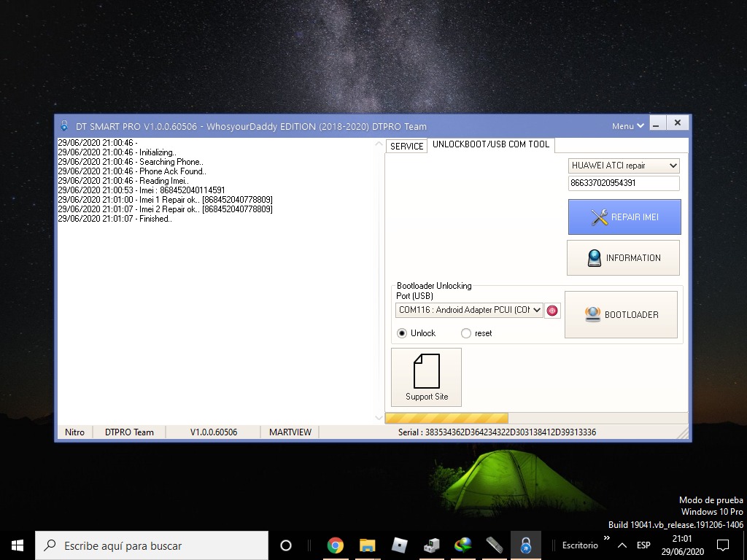Click the MARTVIEW status bar entry
Screen dimensions: 747x560
pyautogui.click(x=290, y=432)
